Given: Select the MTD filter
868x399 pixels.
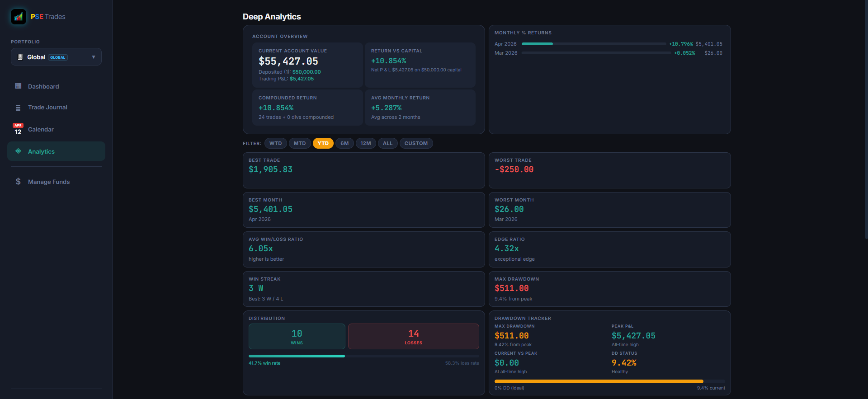Looking at the screenshot, I should 299,143.
